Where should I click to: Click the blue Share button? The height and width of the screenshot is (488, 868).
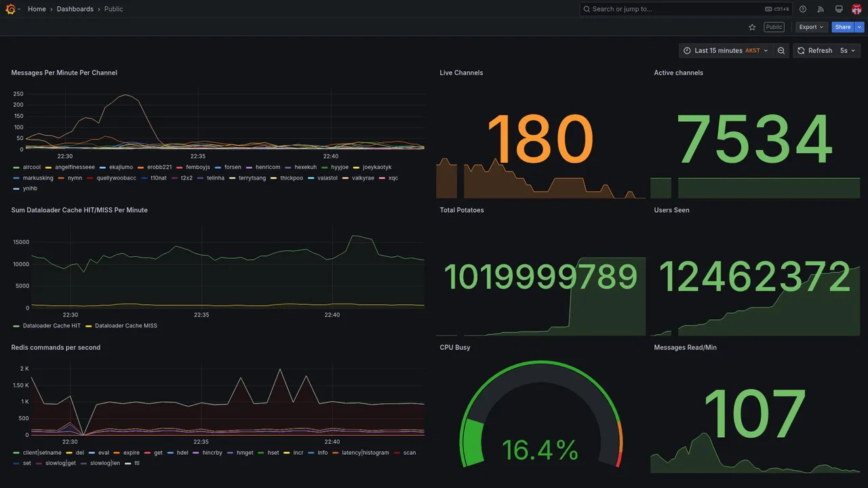pyautogui.click(x=843, y=27)
